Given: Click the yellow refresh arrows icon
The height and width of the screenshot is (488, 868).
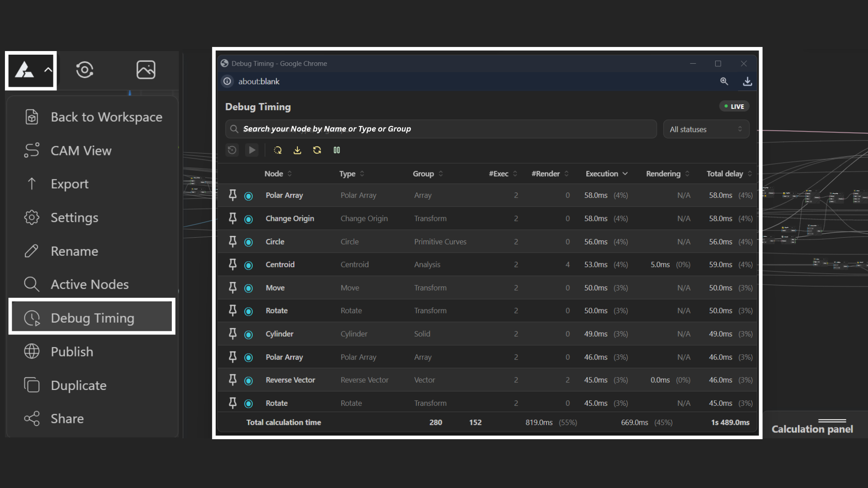Looking at the screenshot, I should click(317, 150).
